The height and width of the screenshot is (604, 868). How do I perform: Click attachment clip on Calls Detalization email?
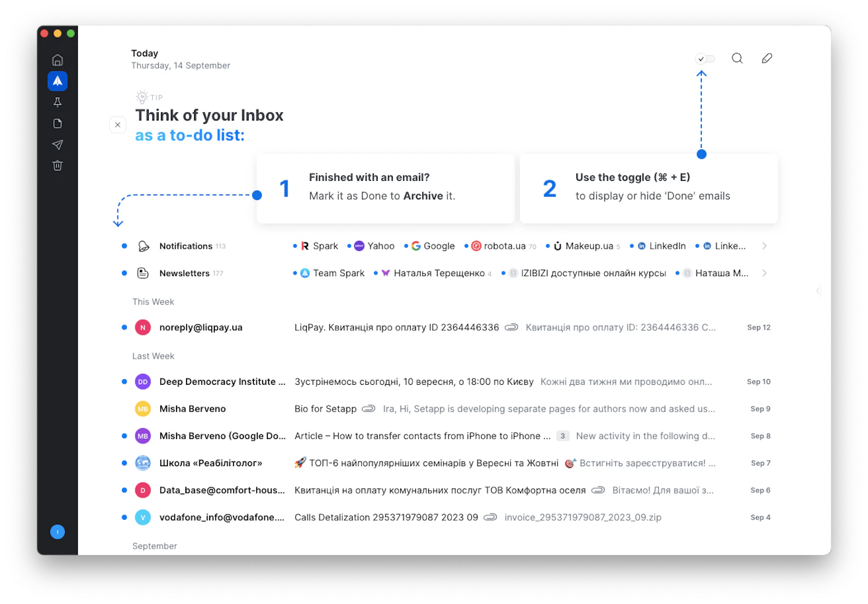tap(490, 517)
